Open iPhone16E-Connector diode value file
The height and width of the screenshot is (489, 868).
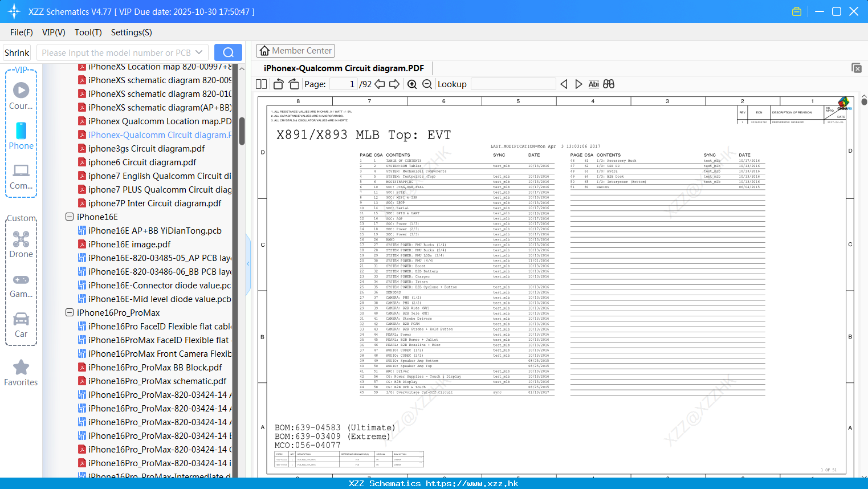pos(155,286)
